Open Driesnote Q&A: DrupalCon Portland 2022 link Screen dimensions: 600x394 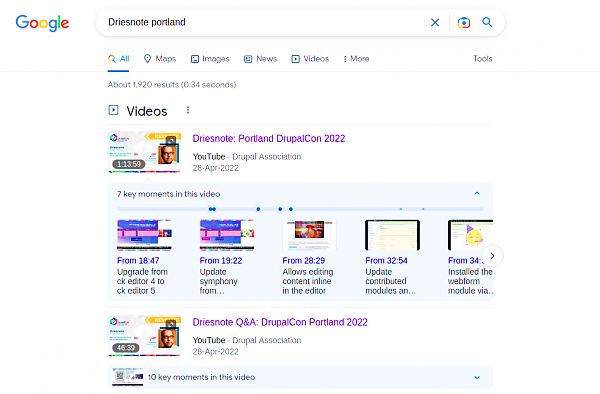click(280, 322)
